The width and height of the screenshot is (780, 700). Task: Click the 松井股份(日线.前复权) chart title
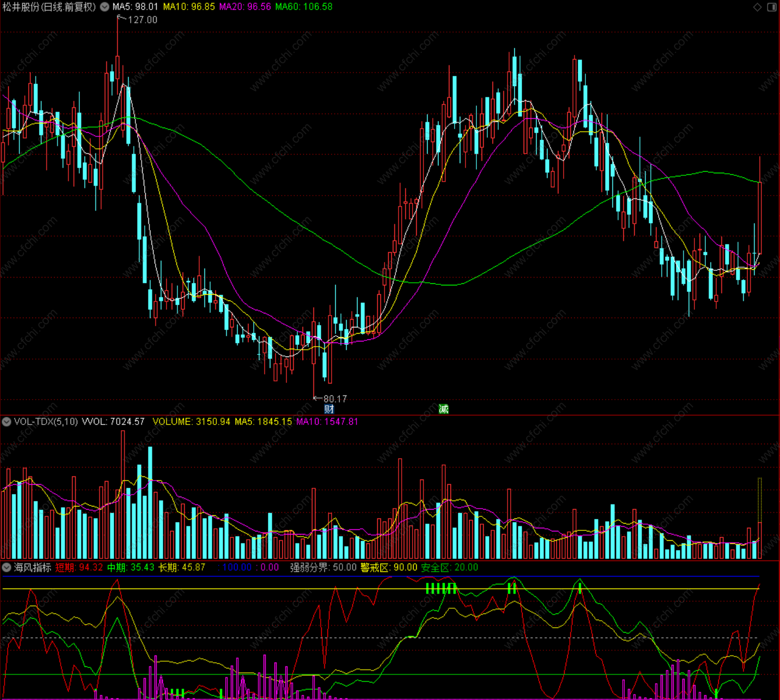pyautogui.click(x=49, y=7)
